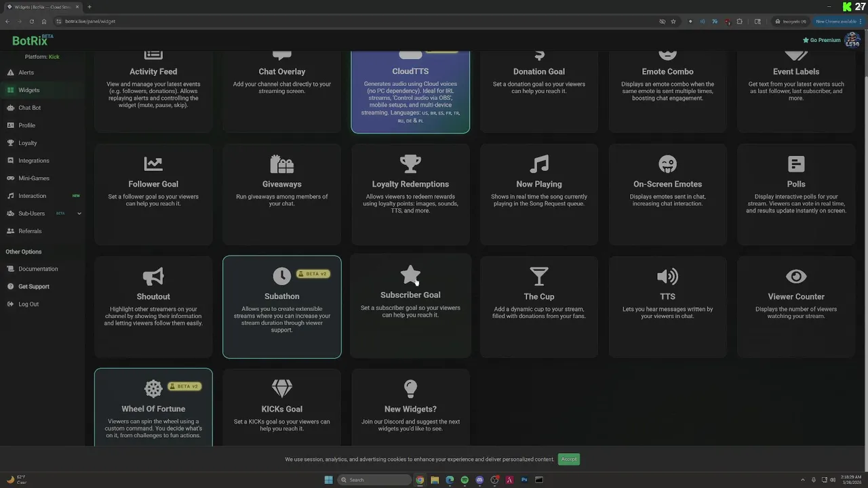Click the Now Playing music note icon
The image size is (868, 488).
[539, 163]
